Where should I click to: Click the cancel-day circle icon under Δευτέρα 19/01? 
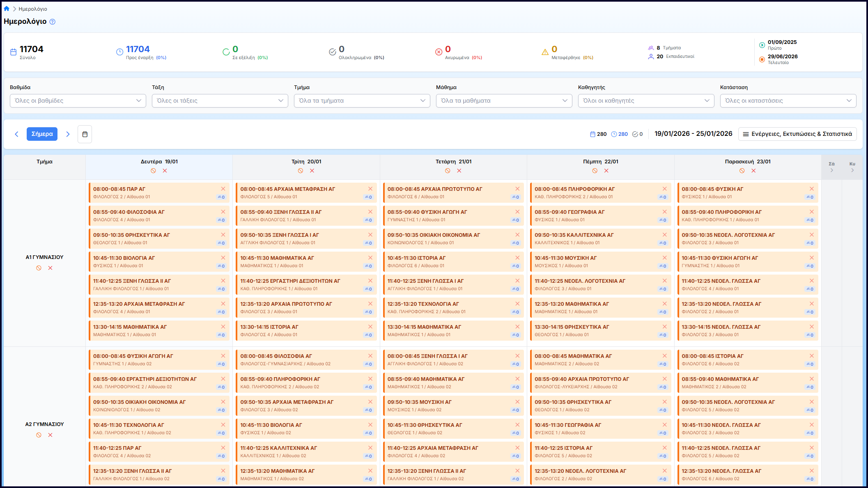point(153,171)
